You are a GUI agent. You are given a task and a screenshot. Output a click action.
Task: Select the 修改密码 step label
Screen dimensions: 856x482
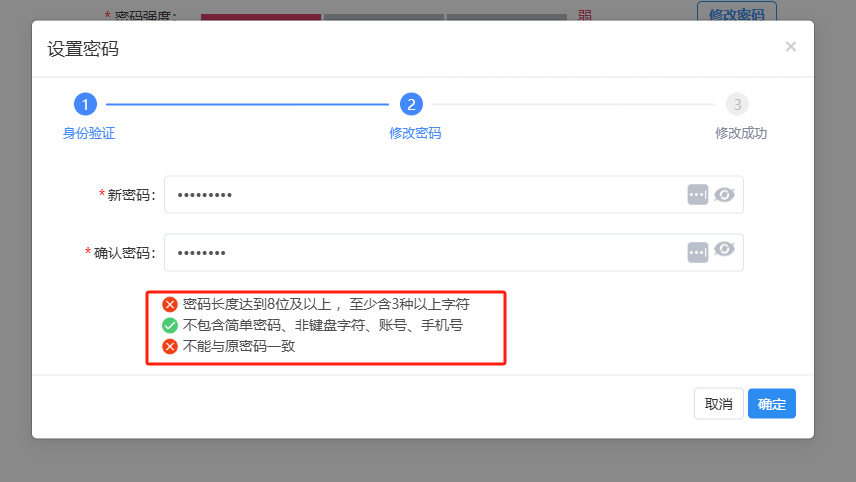point(415,133)
